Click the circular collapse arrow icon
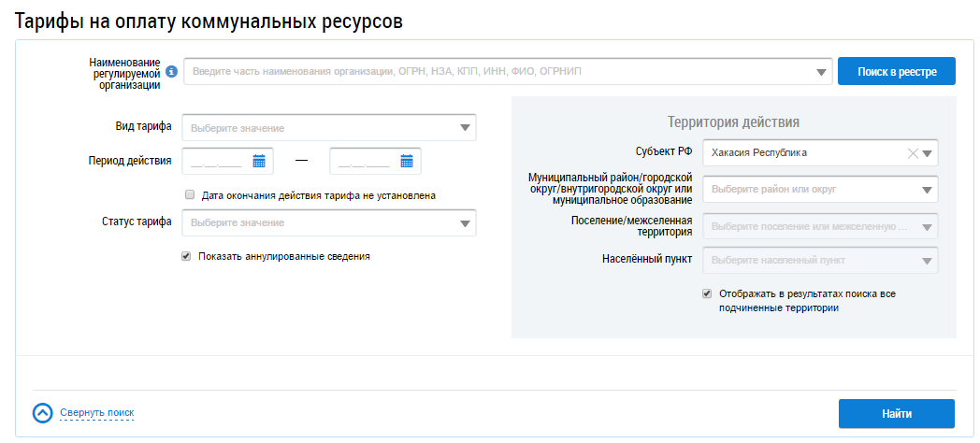Screen dimensions: 980x443 pos(43,413)
